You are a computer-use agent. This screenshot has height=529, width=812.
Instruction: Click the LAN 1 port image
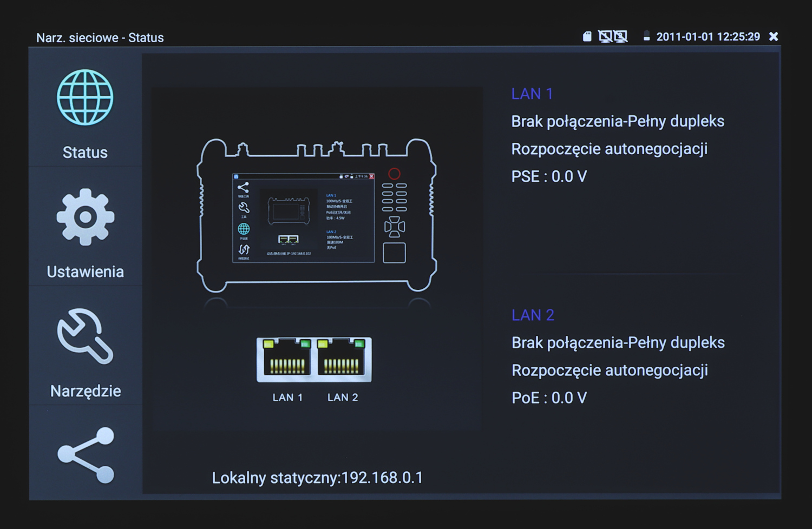[x=286, y=359]
